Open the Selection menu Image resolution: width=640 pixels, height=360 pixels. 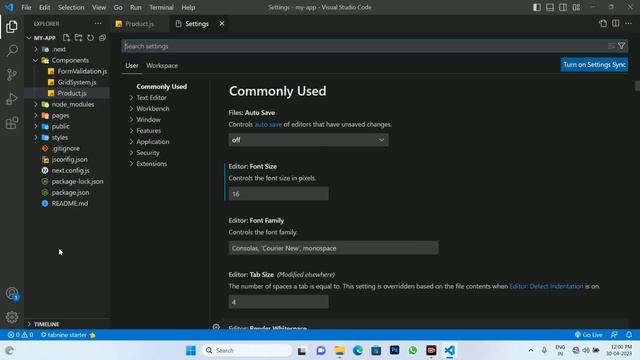coord(71,7)
